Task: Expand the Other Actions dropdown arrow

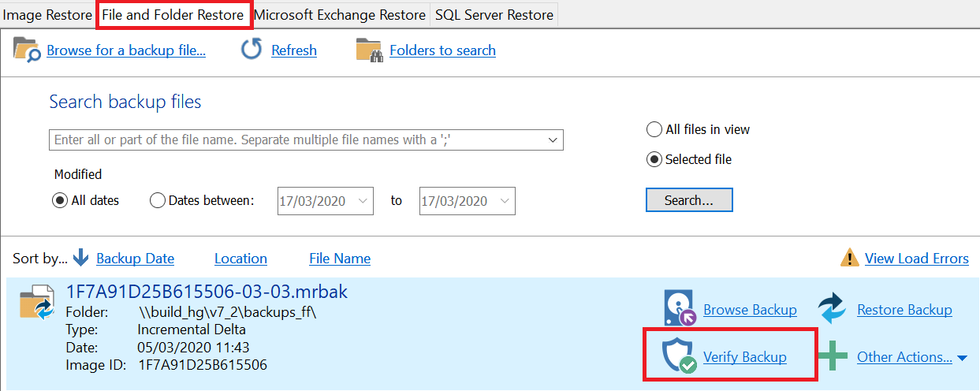Action: (962, 358)
